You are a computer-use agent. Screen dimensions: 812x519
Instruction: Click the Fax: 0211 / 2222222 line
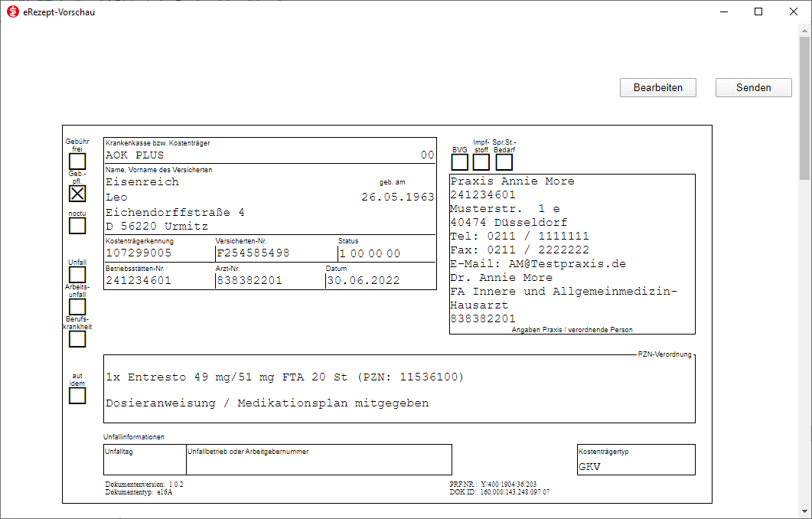click(520, 250)
